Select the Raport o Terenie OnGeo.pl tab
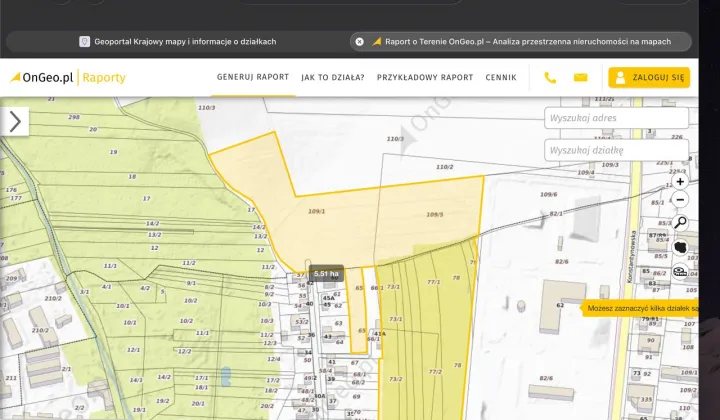 (521, 42)
